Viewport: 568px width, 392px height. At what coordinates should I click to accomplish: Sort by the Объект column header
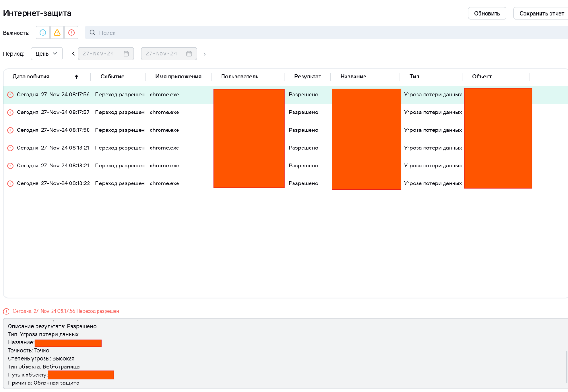[x=482, y=77]
